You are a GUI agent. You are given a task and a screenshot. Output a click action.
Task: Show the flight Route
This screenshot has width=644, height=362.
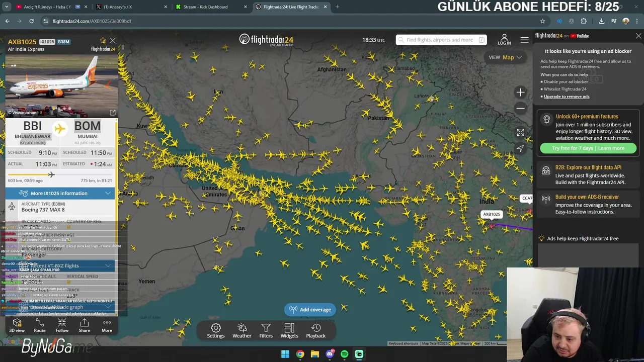coord(40,325)
